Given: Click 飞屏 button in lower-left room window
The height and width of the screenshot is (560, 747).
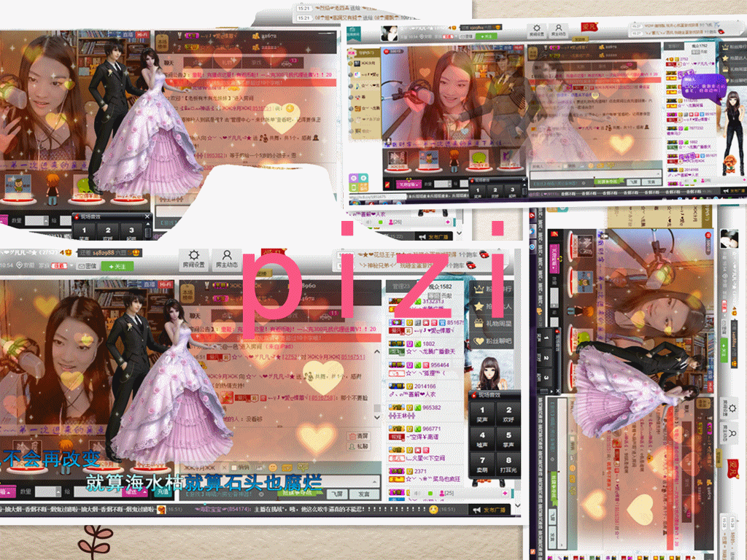Looking at the screenshot, I should coord(338,494).
